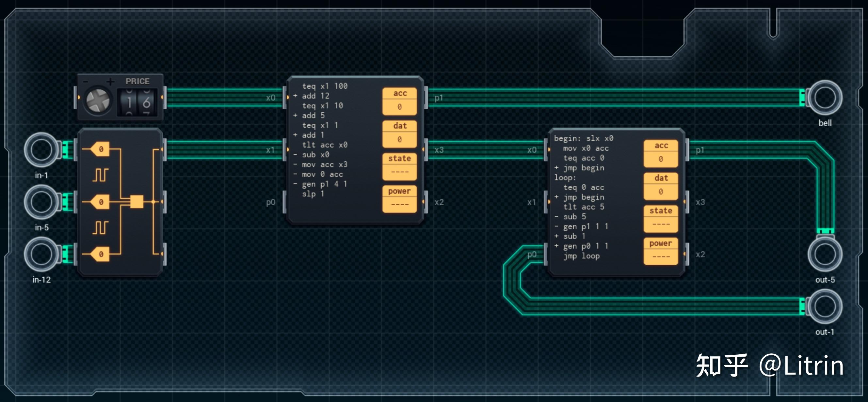Click the pulse symbol above the in-12 gate
The width and height of the screenshot is (868, 402).
coord(100,228)
